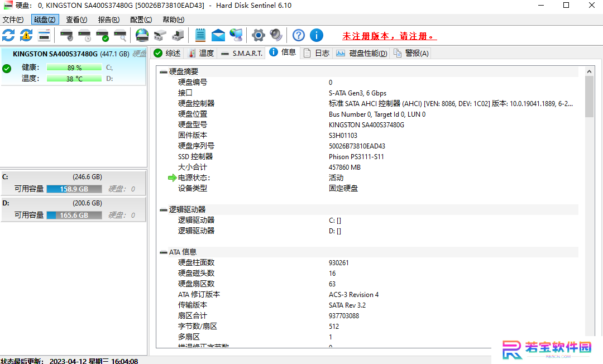
Task: Click the D: 165.6 GB capacity bar
Action: pyautogui.click(x=74, y=215)
